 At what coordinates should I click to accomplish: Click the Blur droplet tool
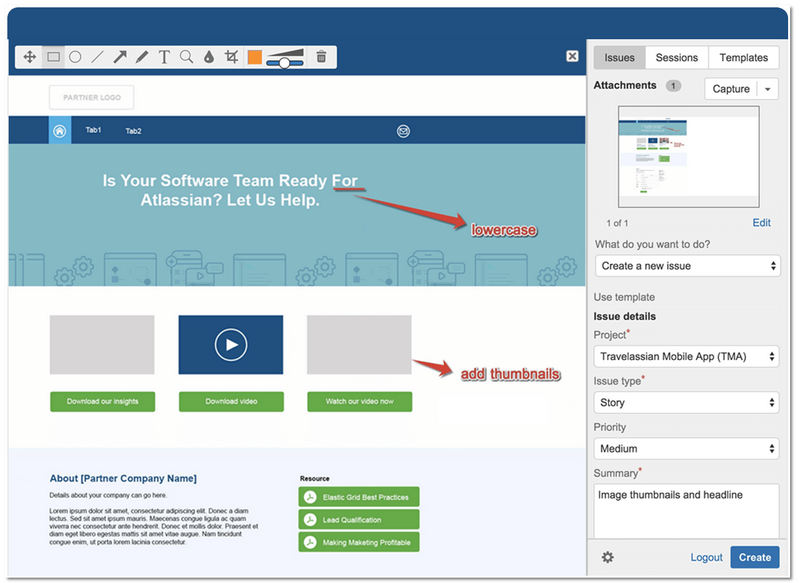tap(209, 57)
